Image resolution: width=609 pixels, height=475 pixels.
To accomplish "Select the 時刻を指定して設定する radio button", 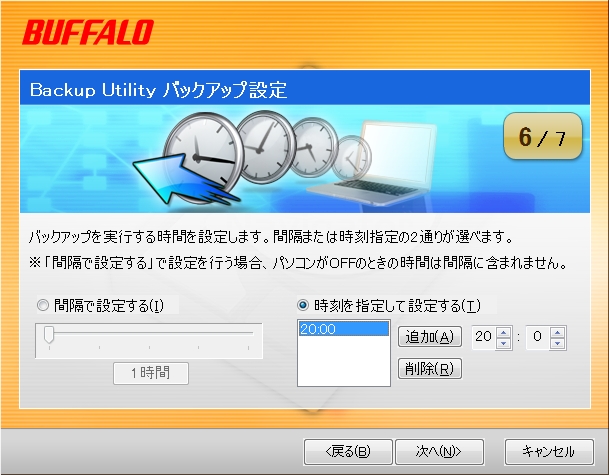I will tap(303, 305).
